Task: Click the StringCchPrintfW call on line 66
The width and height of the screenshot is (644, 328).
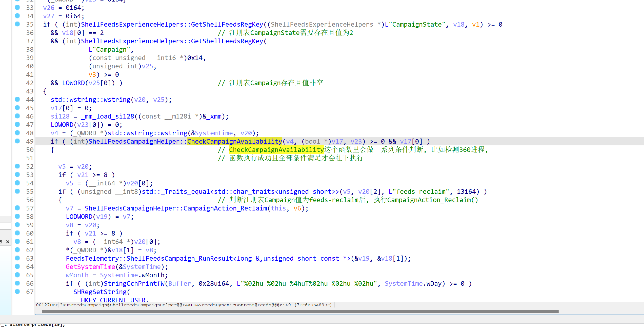Action: [x=134, y=283]
